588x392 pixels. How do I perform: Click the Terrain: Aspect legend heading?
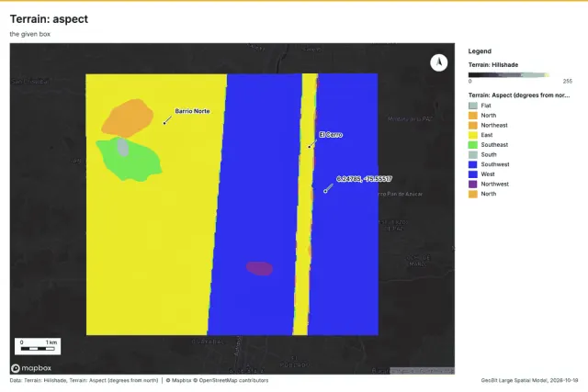[x=519, y=95]
